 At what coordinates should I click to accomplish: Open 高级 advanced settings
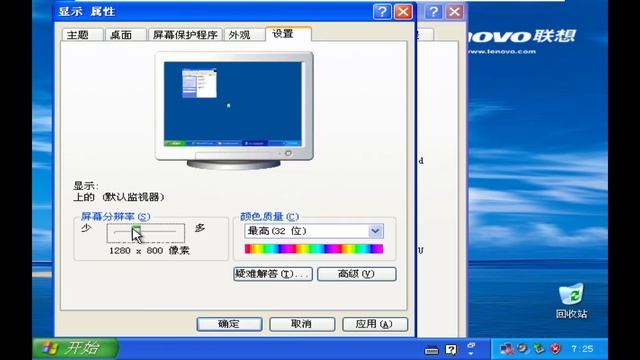[x=357, y=274]
